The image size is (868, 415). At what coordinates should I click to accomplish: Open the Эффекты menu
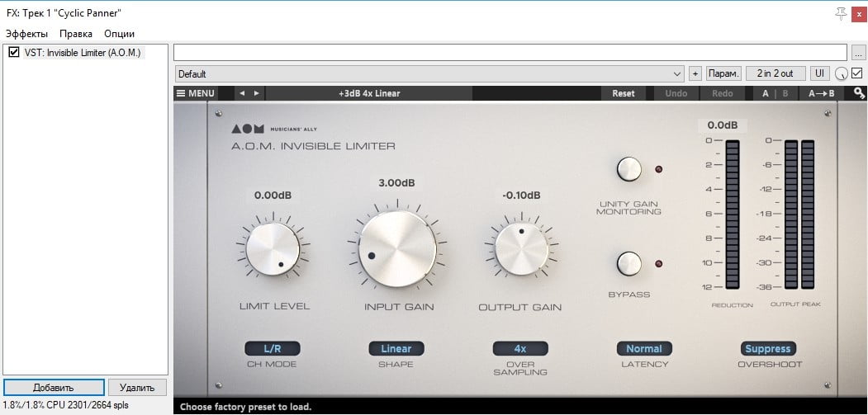[27, 34]
